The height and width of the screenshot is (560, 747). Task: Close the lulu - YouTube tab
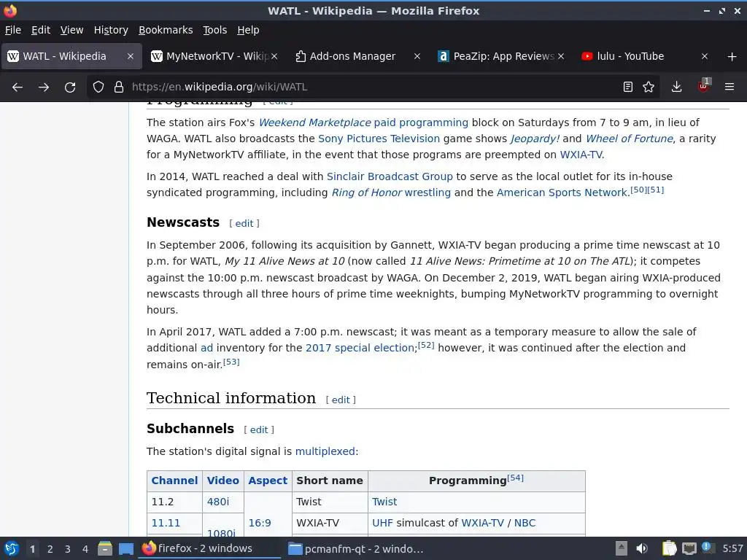click(x=705, y=56)
